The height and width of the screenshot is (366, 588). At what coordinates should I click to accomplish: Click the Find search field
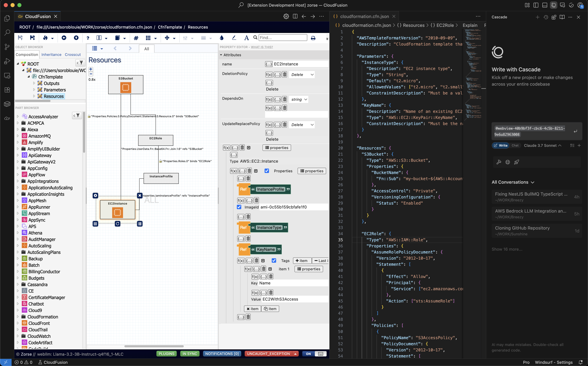point(283,38)
